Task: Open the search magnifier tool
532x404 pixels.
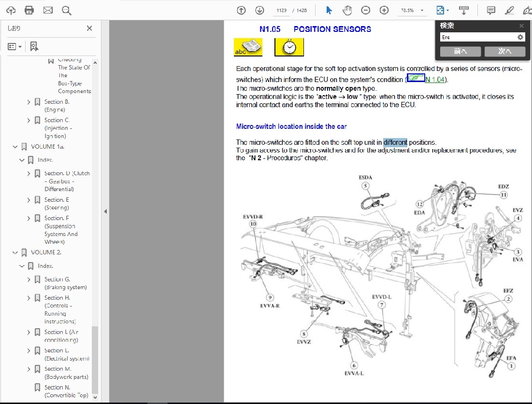Action: (67, 11)
